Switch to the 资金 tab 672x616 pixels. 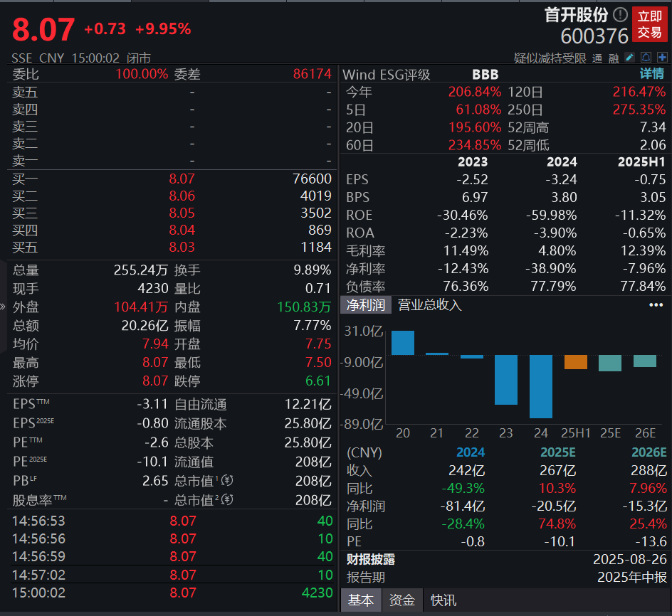pos(401,600)
